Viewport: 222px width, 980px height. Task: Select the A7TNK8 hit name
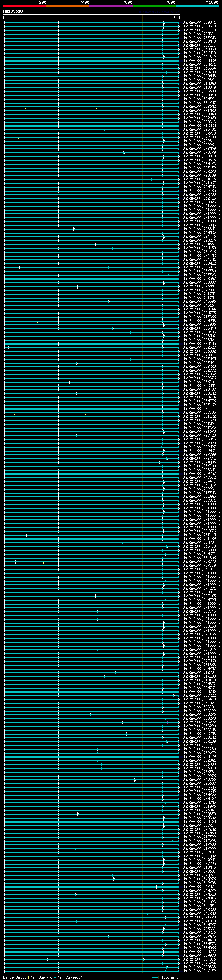point(199,110)
